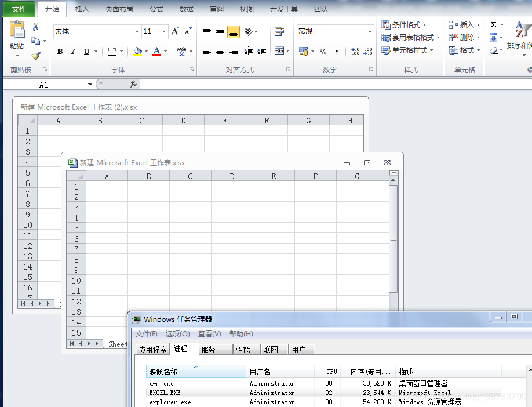
Task: Open Task Manager 应用程序 tab
Action: pos(152,350)
